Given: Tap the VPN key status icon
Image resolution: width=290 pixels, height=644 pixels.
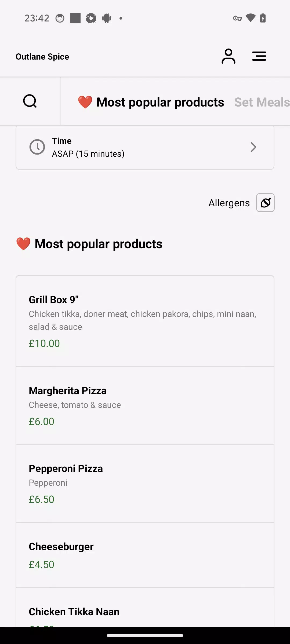Looking at the screenshot, I should [237, 18].
